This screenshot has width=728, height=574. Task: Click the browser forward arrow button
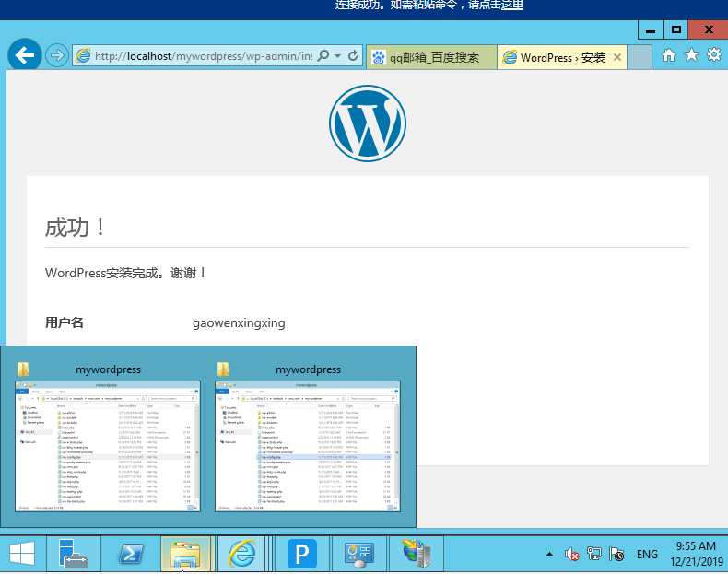pyautogui.click(x=57, y=56)
